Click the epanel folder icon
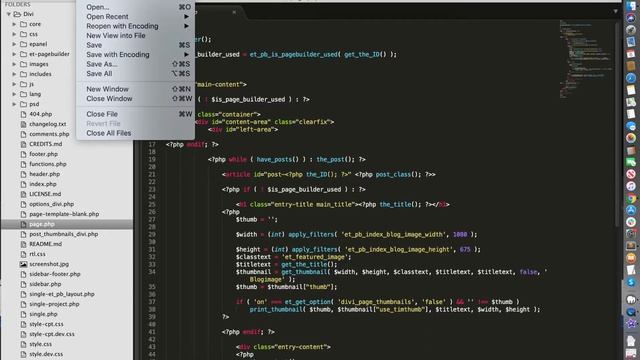This screenshot has width=640, height=360. [x=23, y=44]
